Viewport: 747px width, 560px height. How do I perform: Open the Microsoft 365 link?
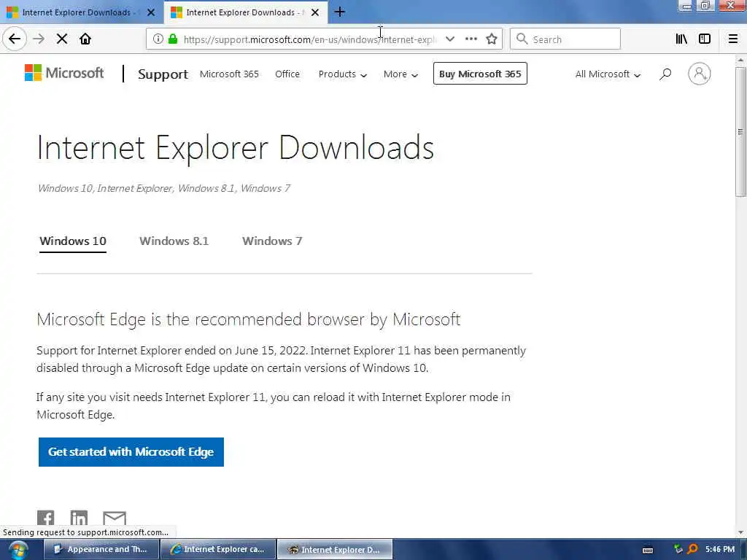coord(229,74)
